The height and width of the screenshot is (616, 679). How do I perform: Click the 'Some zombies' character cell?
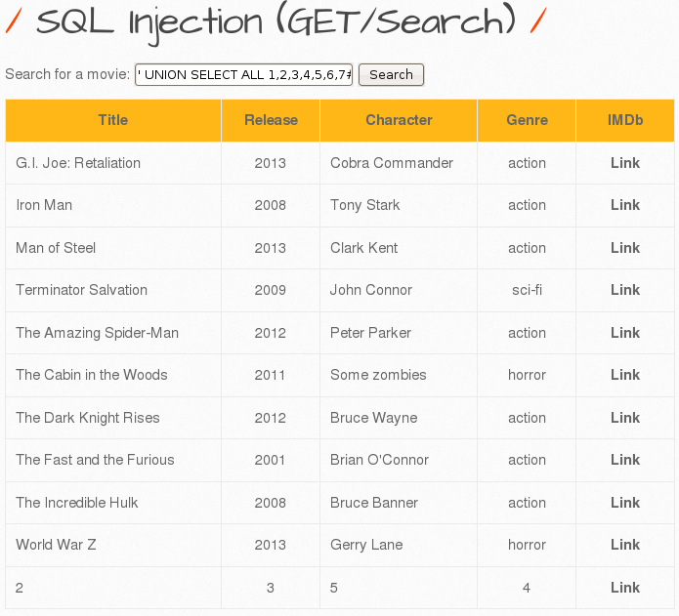[399, 375]
